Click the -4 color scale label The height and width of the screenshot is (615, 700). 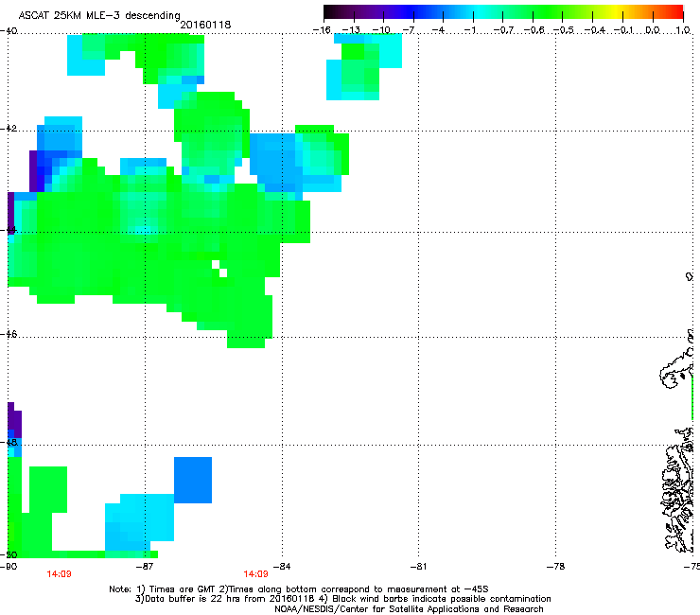[x=438, y=30]
